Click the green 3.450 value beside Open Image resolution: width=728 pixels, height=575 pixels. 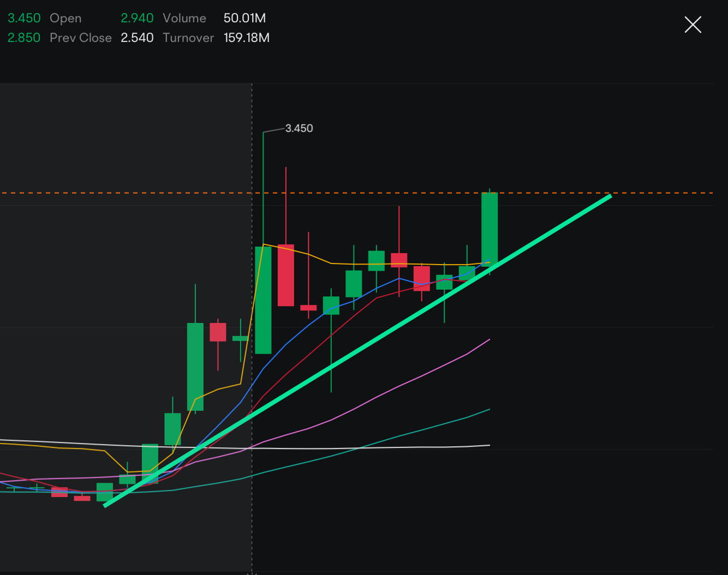24,18
